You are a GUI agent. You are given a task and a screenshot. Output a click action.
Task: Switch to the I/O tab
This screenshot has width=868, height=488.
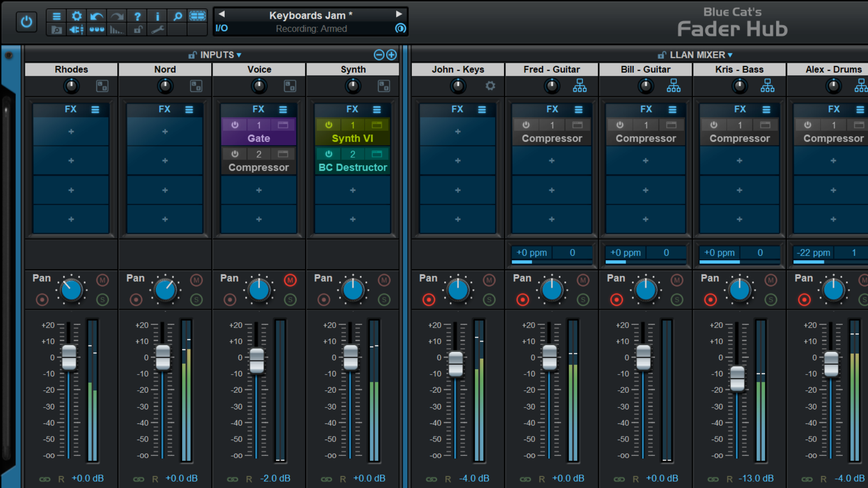click(x=221, y=28)
